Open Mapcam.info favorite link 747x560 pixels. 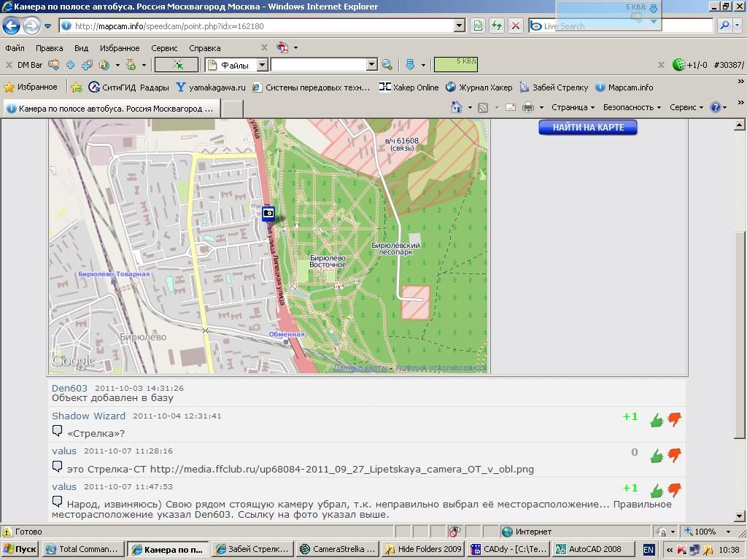coord(624,87)
